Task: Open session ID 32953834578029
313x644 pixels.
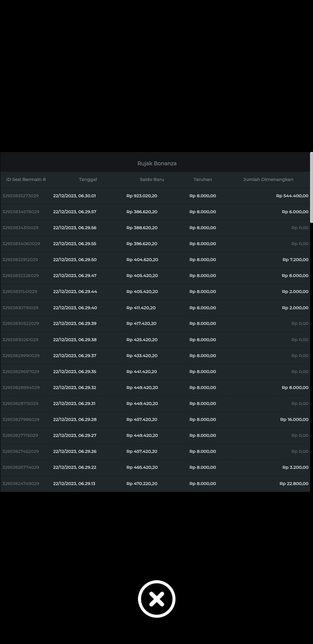Action: pyautogui.click(x=21, y=212)
